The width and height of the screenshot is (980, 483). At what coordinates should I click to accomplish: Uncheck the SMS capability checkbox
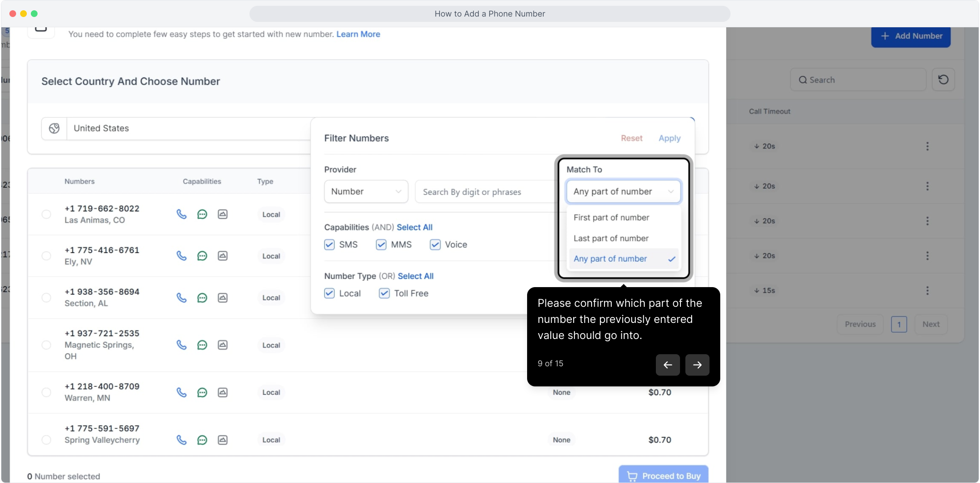point(329,245)
